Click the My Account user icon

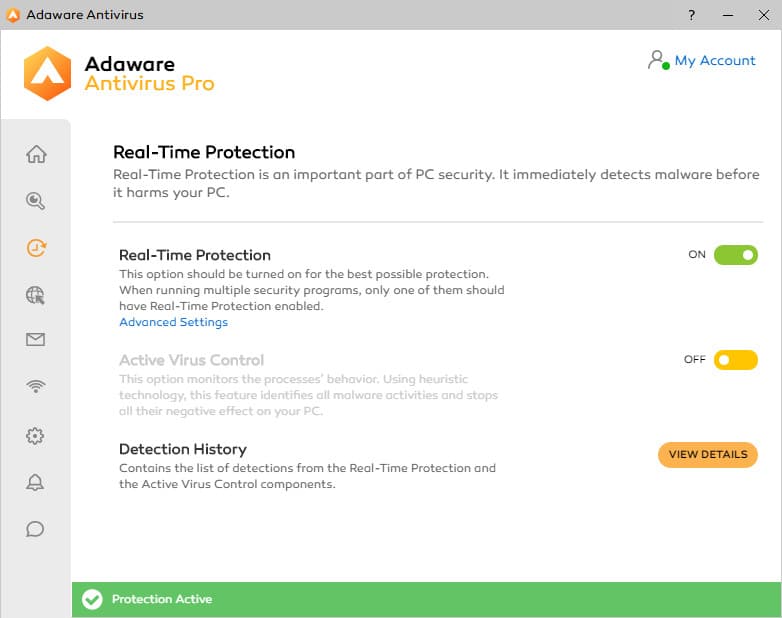coord(658,60)
